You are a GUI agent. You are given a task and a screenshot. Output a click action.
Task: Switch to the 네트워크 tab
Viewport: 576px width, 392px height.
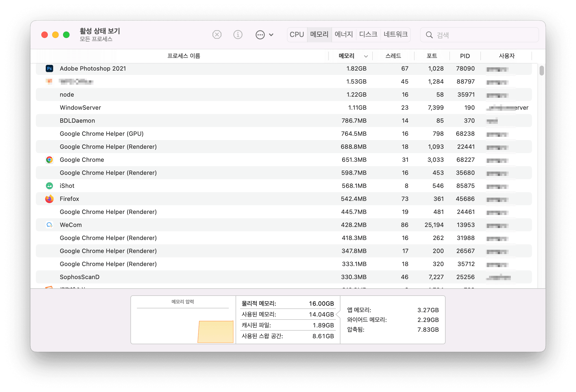(x=396, y=34)
